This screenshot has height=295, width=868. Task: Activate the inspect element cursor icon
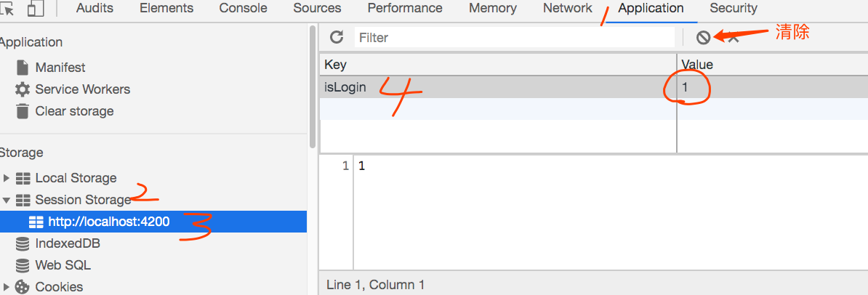(8, 8)
